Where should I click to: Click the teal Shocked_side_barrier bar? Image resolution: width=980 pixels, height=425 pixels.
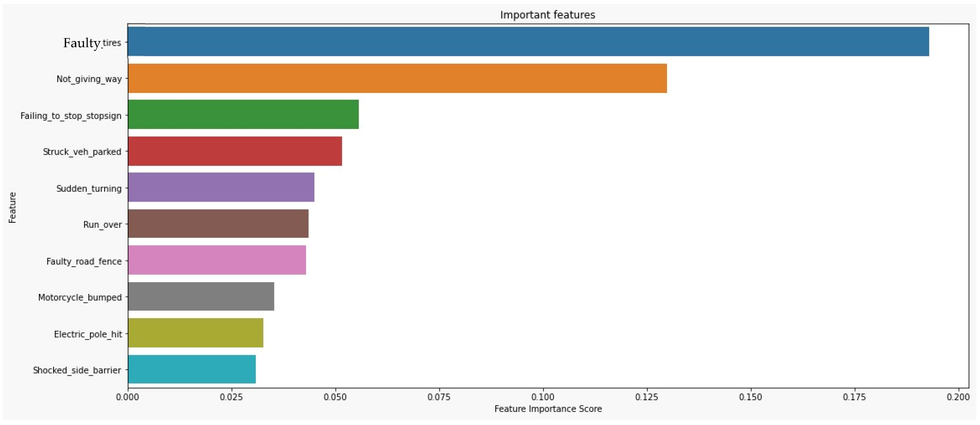192,370
